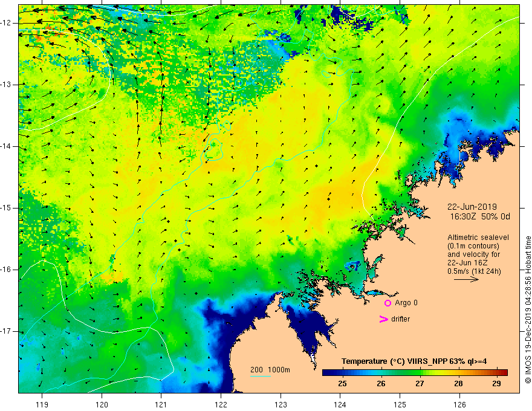Click the longitude axis label 126
Viewport: 532px width, 411px height.
pos(459,405)
